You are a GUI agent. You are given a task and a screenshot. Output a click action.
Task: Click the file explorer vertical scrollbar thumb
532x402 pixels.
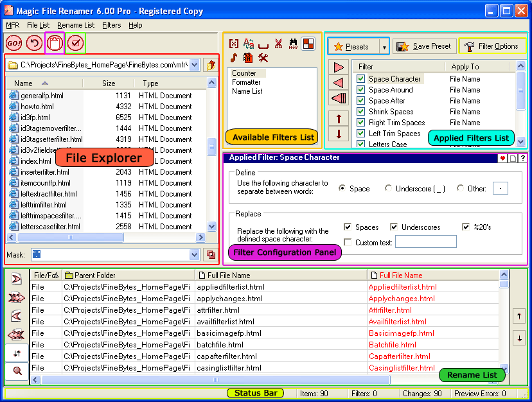211,146
